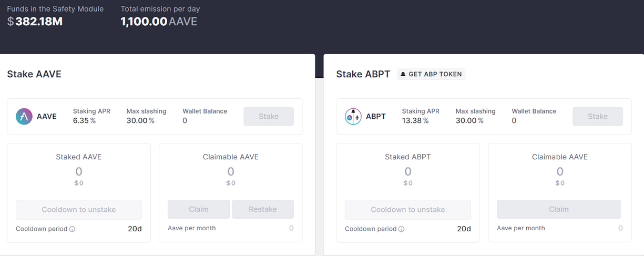Restake claimable AAVE rewards
This screenshot has width=644, height=256.
(263, 209)
